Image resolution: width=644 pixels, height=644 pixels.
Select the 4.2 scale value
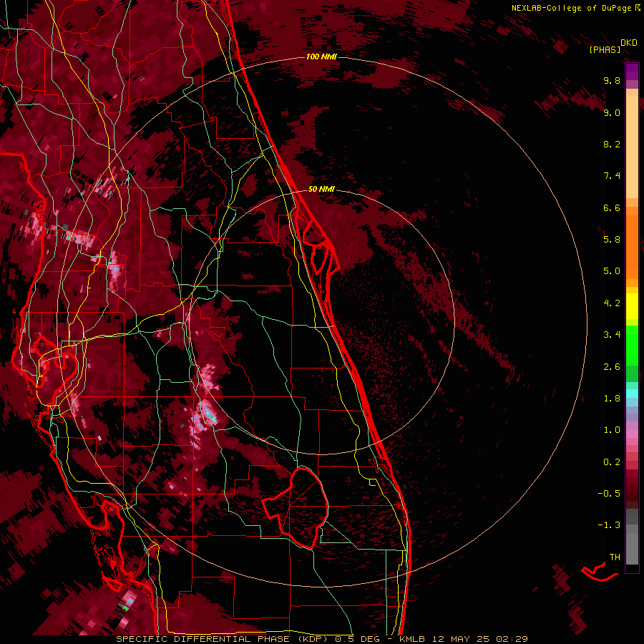point(612,303)
